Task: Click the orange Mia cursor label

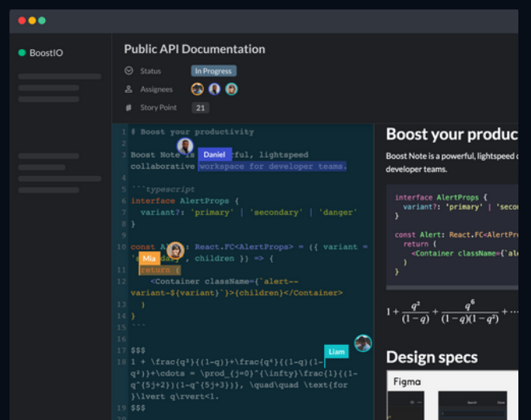Action: click(x=149, y=258)
